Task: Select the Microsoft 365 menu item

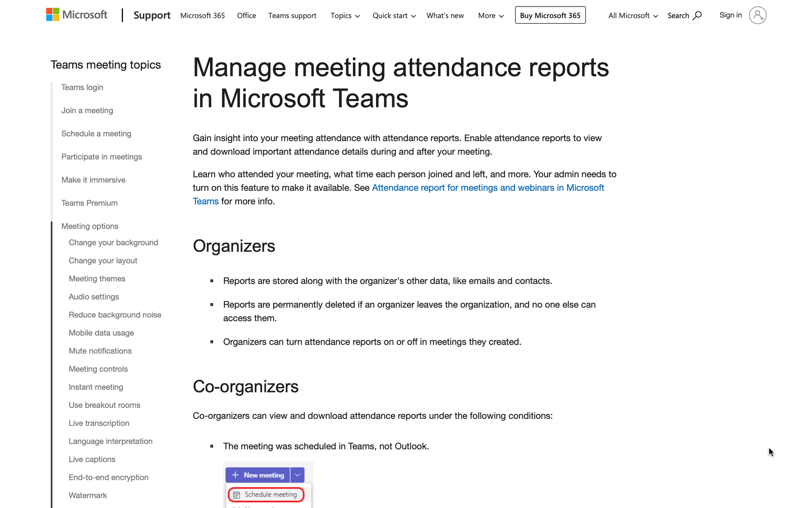Action: tap(203, 15)
